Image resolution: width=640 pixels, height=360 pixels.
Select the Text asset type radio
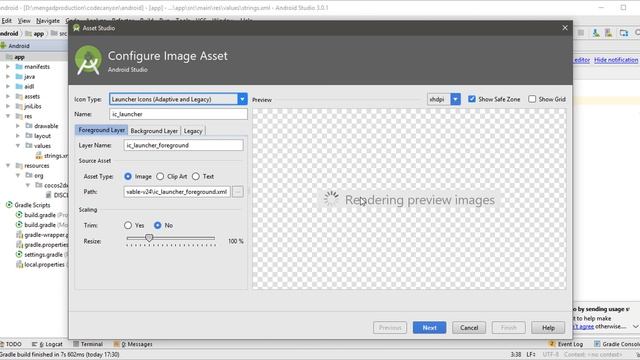196,176
